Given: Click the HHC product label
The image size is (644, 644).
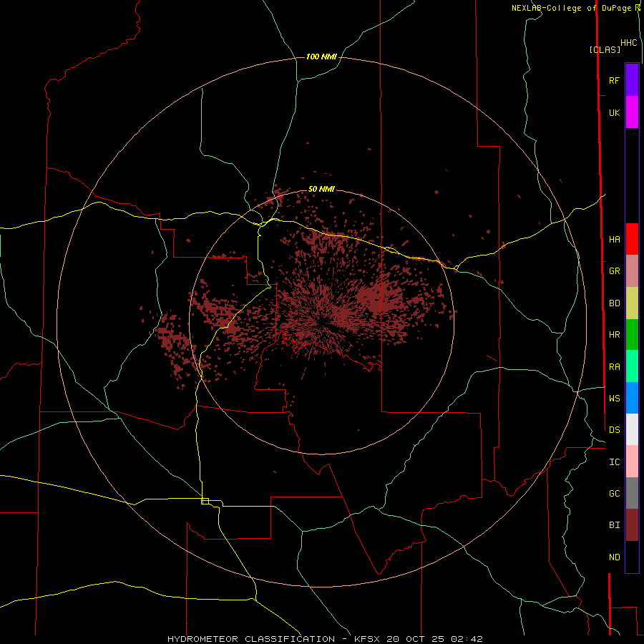Looking at the screenshot, I should (629, 43).
